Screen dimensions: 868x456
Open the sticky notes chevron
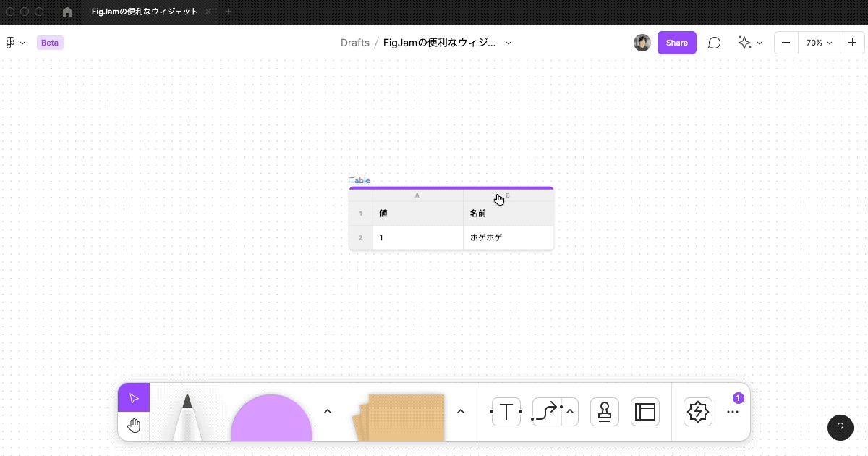click(x=461, y=410)
